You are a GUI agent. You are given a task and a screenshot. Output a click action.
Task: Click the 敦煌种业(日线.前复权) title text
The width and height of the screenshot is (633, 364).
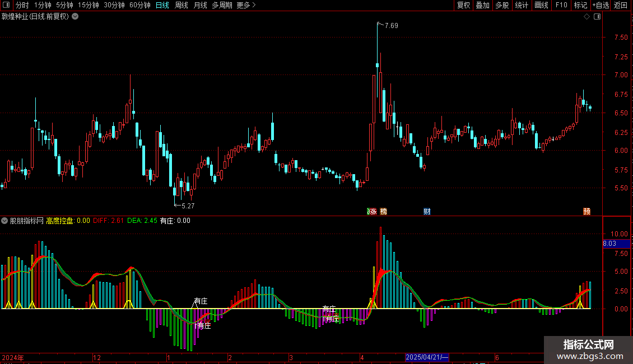coord(35,17)
